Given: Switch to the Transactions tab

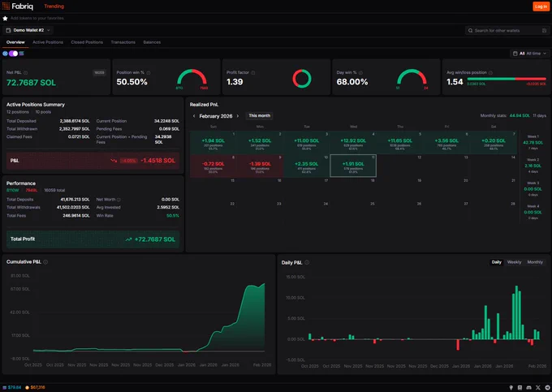Looking at the screenshot, I should [x=123, y=42].
